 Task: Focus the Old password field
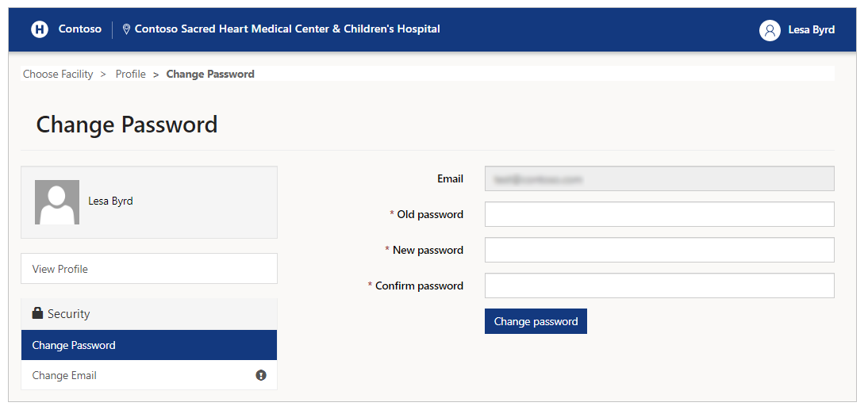click(x=659, y=214)
